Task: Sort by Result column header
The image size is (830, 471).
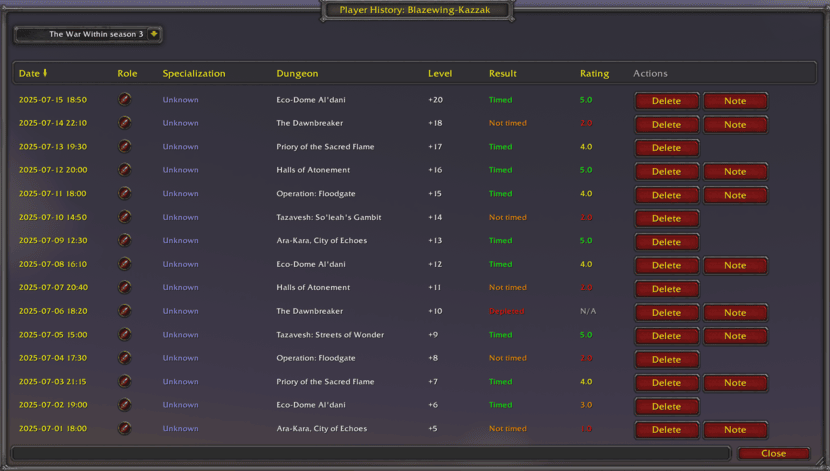Action: click(x=502, y=74)
